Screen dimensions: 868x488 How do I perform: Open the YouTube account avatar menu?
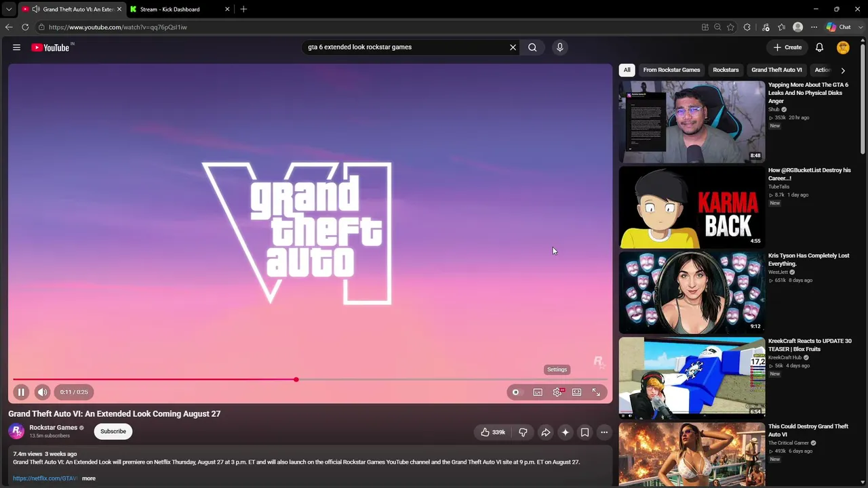pos(843,47)
